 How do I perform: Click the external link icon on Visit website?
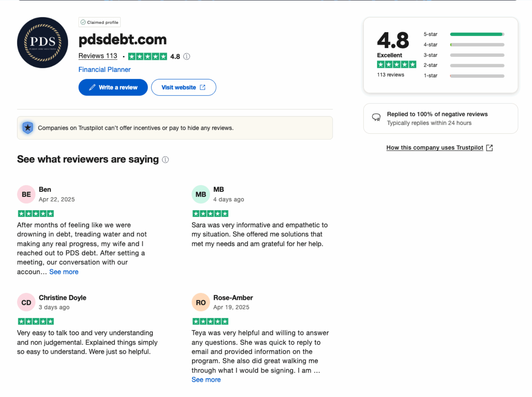(x=202, y=87)
